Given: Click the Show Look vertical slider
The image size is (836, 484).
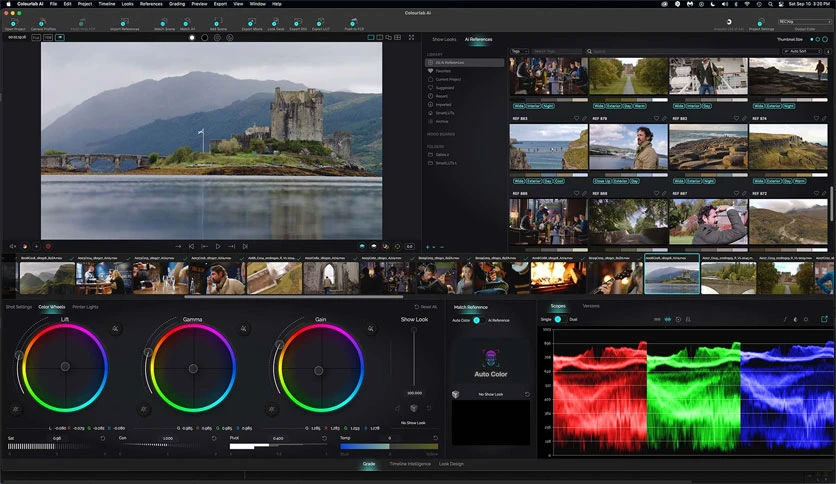Looking at the screenshot, I should pyautogui.click(x=414, y=357).
